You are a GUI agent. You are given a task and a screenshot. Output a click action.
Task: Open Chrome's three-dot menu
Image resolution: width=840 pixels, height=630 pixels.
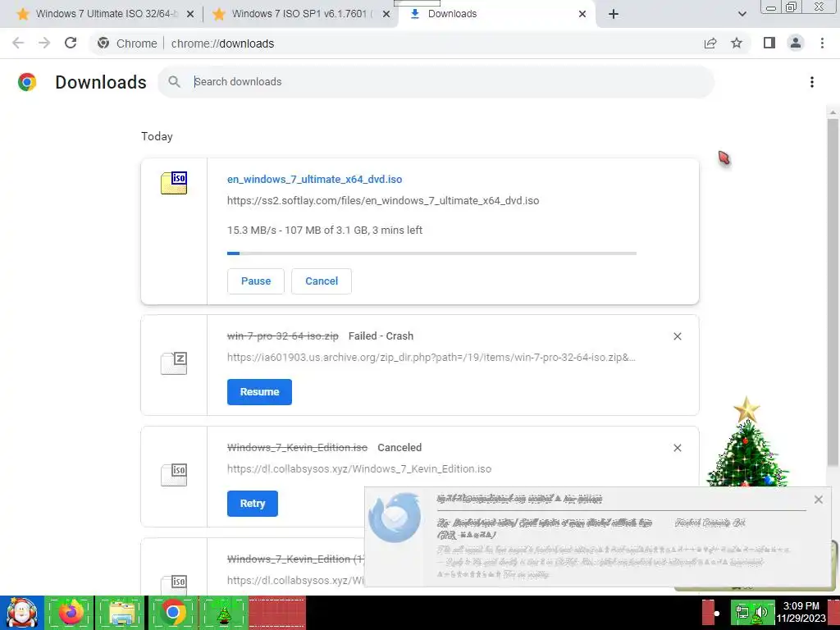[822, 43]
